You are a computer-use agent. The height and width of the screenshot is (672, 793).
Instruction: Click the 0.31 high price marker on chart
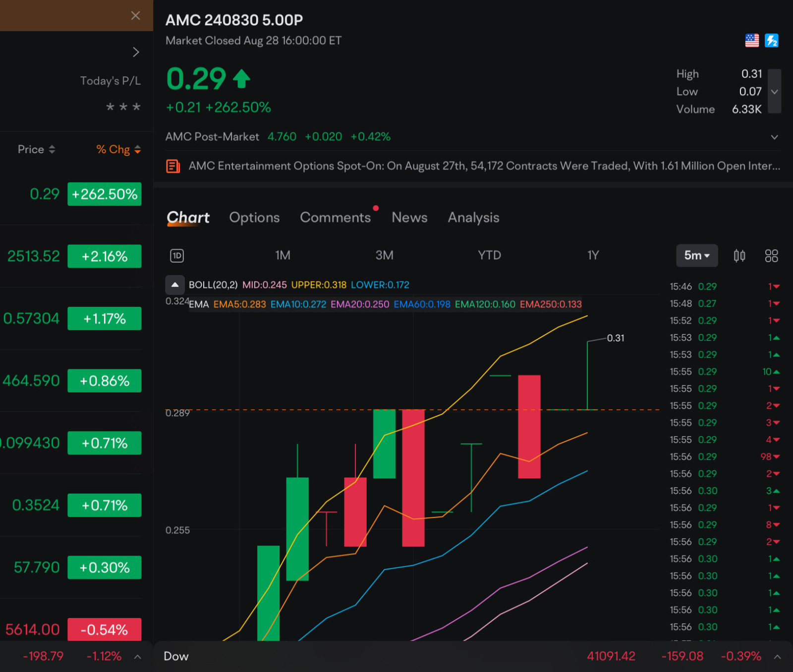coord(616,338)
